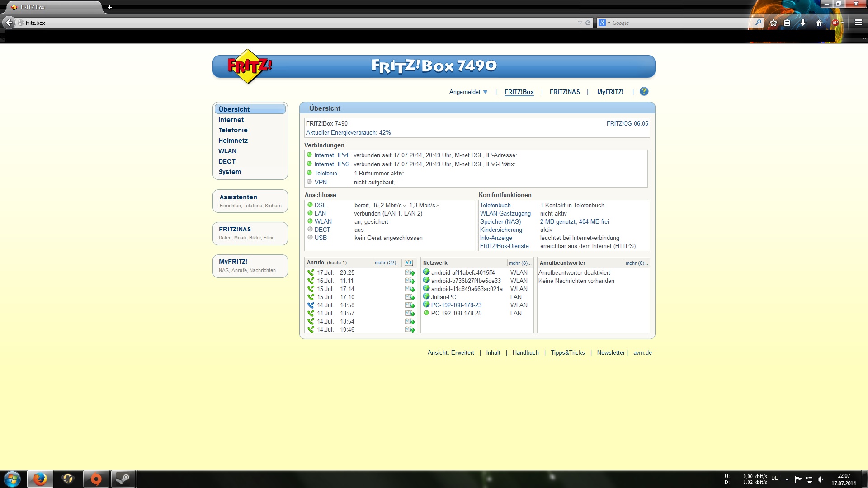Open the Firefox hamburger menu
Image resolution: width=868 pixels, height=488 pixels.
(858, 23)
